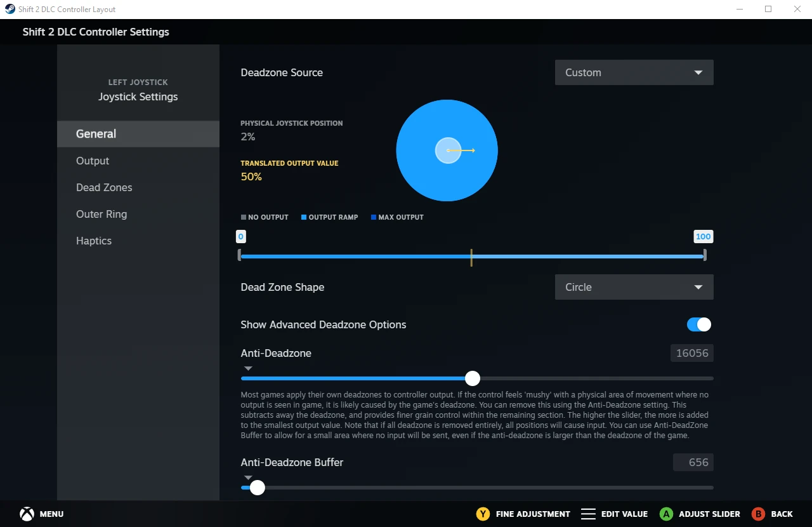This screenshot has width=812, height=527.
Task: Click the MAX OUTPUT legend entry
Action: pyautogui.click(x=397, y=217)
